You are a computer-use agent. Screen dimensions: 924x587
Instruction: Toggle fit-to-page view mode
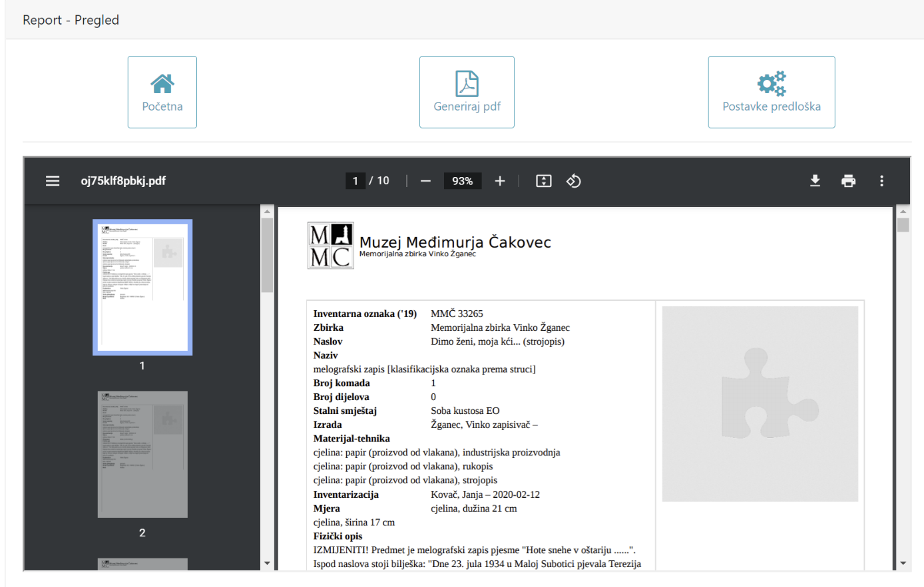tap(543, 180)
